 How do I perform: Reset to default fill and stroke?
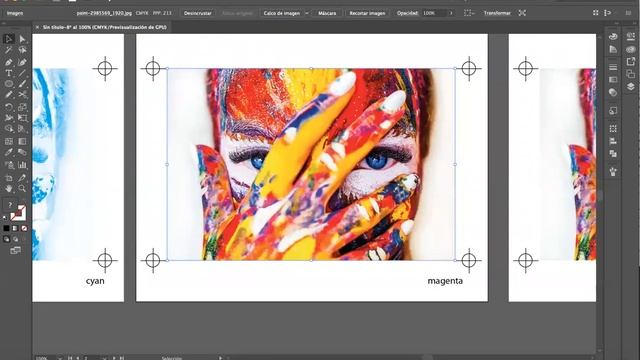tap(5, 218)
